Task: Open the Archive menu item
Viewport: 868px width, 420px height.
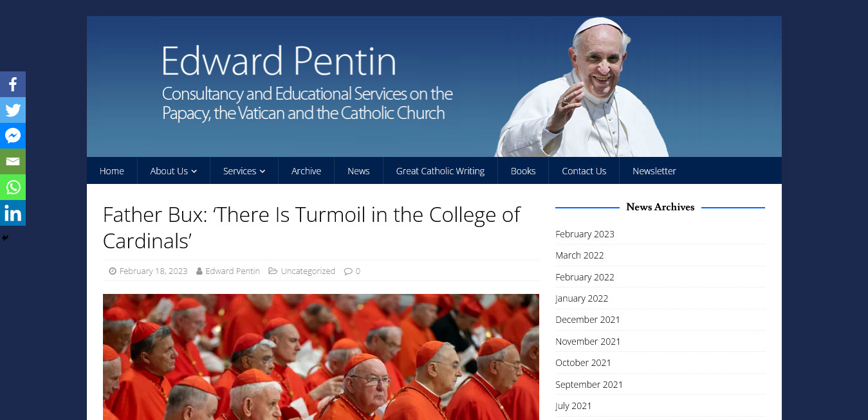Action: pos(306,171)
